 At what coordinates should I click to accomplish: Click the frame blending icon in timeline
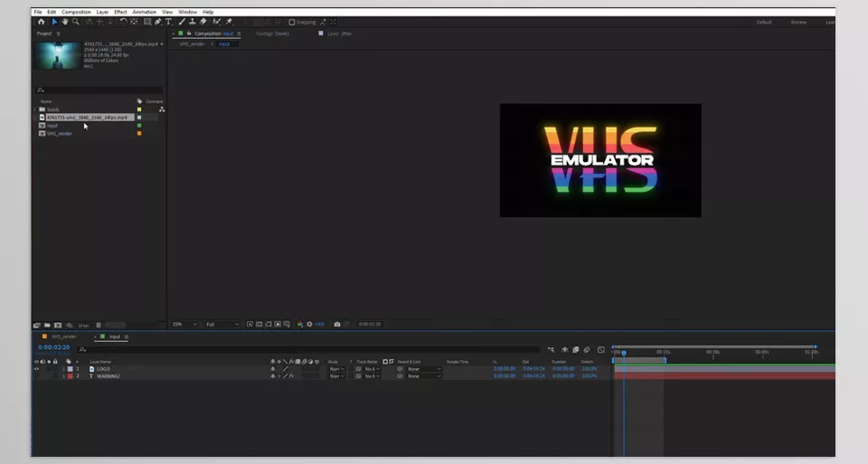tap(576, 349)
